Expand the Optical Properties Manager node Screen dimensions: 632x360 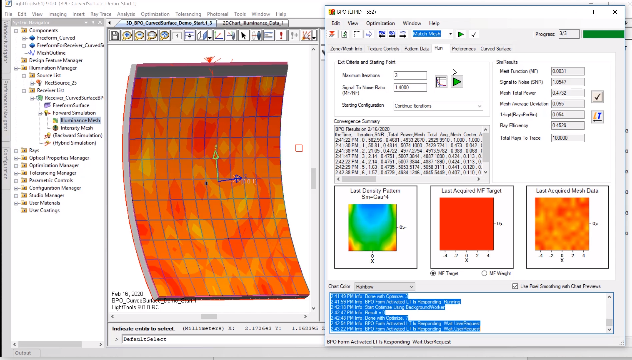[16, 158]
